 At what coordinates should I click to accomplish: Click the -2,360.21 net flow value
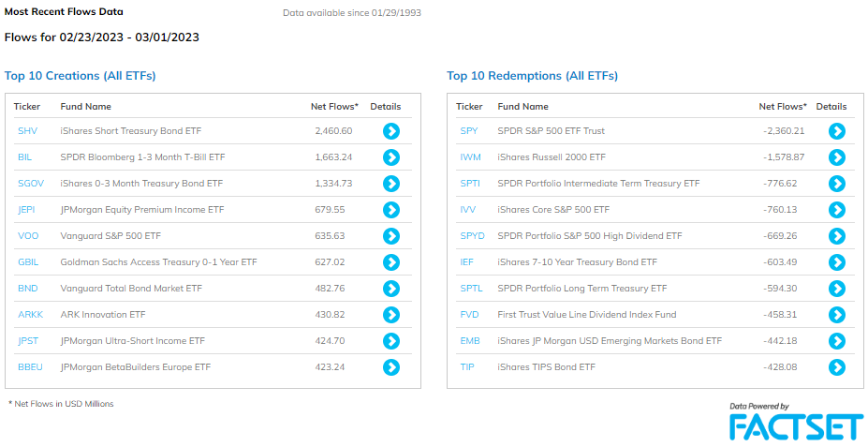[784, 131]
